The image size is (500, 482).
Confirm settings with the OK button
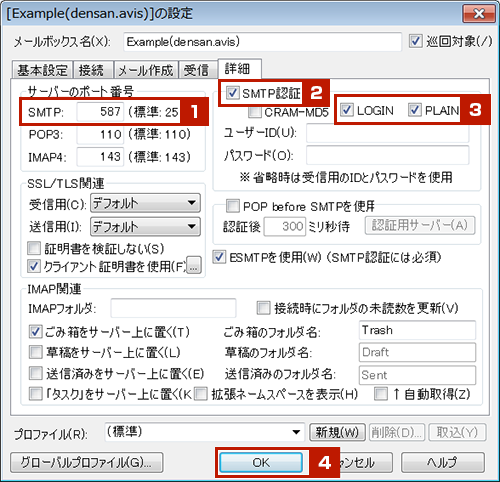tap(261, 462)
